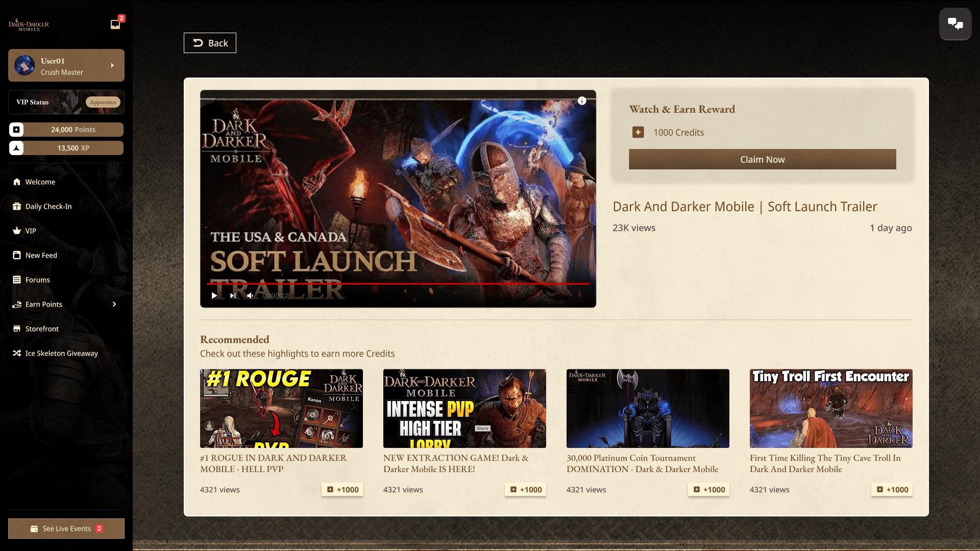The image size is (980, 551).
Task: Click the Daily Check-In gift icon
Action: [x=17, y=207]
